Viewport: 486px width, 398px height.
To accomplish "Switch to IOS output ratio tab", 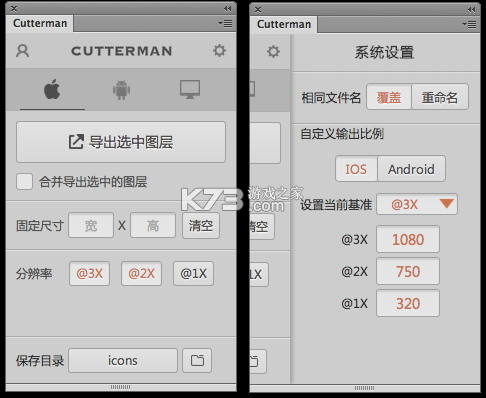I will [x=356, y=169].
